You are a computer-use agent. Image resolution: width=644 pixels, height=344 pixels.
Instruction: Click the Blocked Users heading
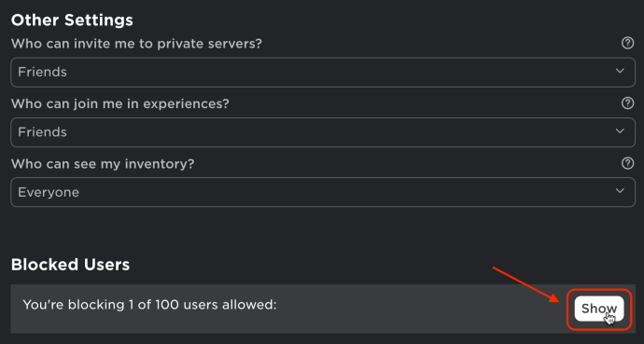[70, 265]
